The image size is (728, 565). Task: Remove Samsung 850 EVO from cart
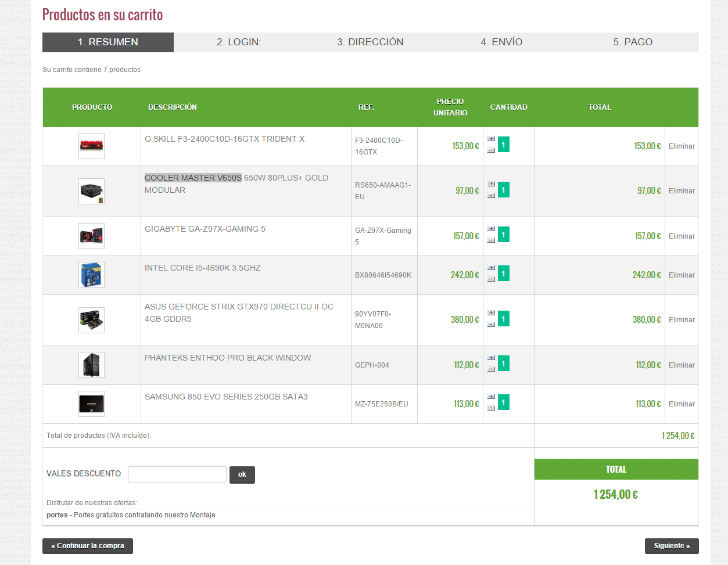point(682,404)
